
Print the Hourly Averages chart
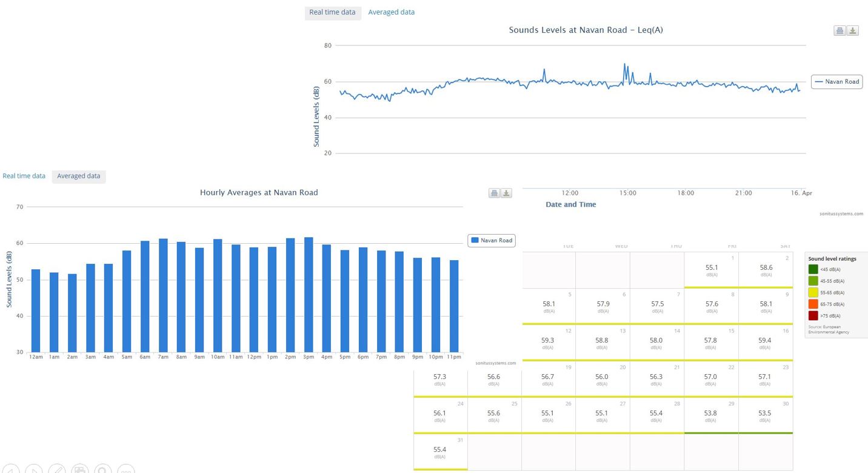(494, 193)
